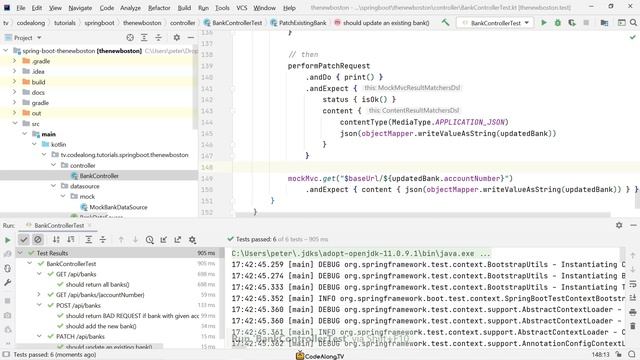Click the trash icon beside console
640x360 pixels.
[633, 325]
